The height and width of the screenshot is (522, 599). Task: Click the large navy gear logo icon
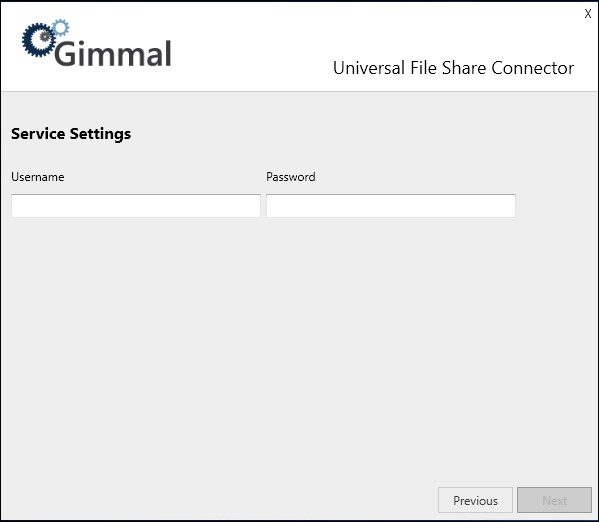pyautogui.click(x=39, y=40)
